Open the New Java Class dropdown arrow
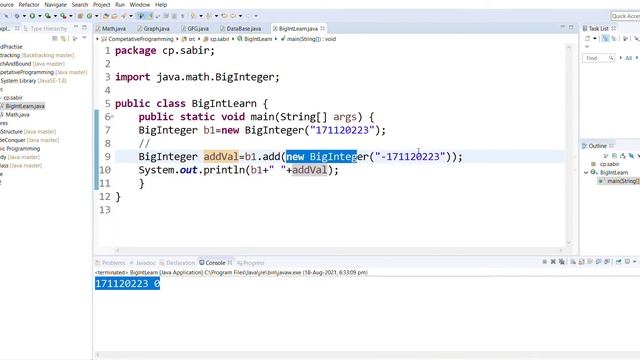Viewport: 640px width, 360px height. coord(97,16)
